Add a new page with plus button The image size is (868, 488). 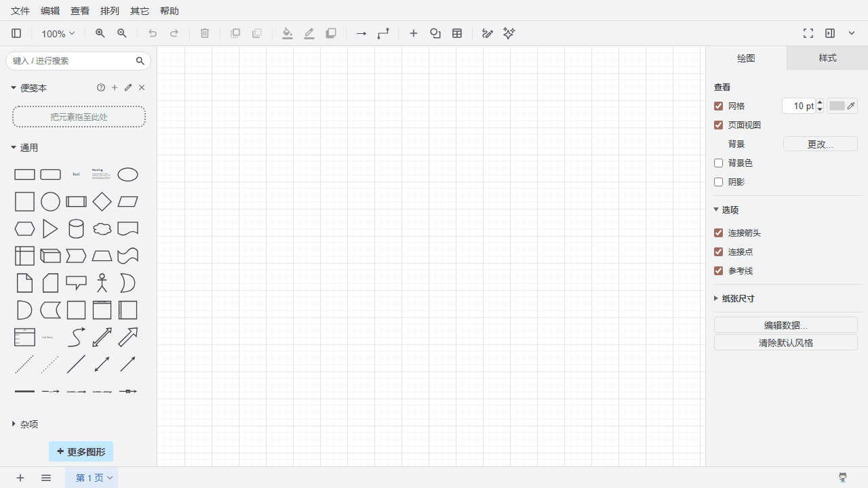pyautogui.click(x=20, y=478)
